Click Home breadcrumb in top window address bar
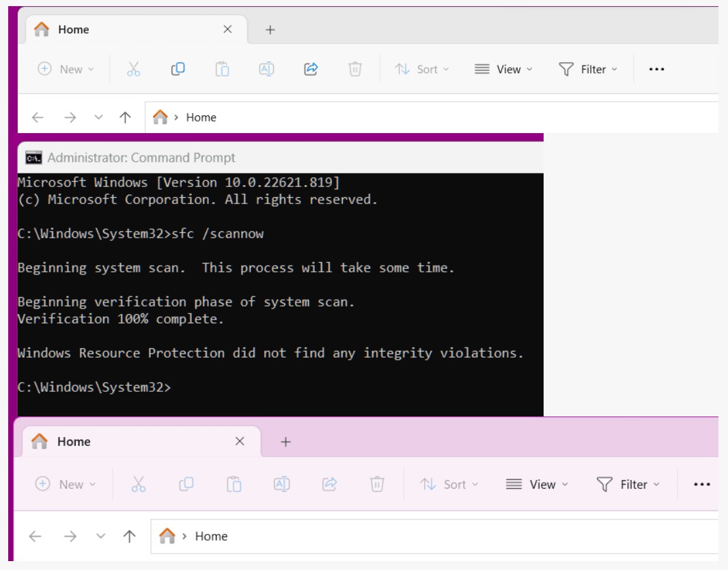The width and height of the screenshot is (728, 570). click(x=201, y=117)
